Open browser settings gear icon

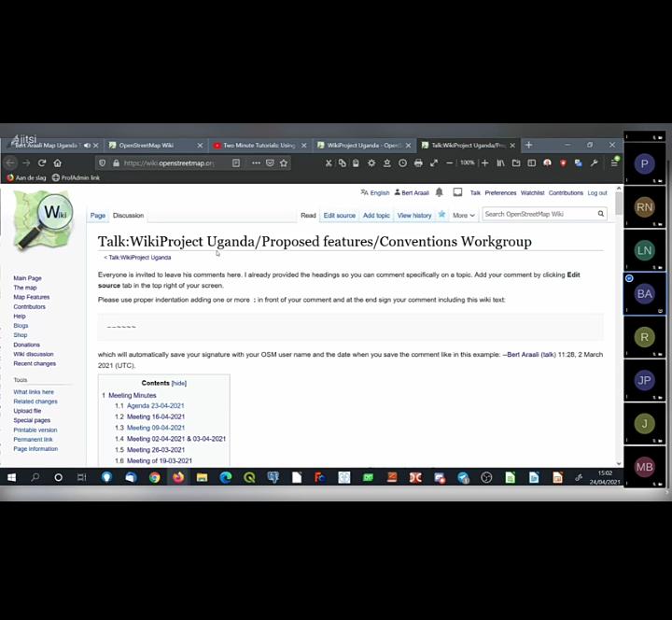click(x=371, y=162)
